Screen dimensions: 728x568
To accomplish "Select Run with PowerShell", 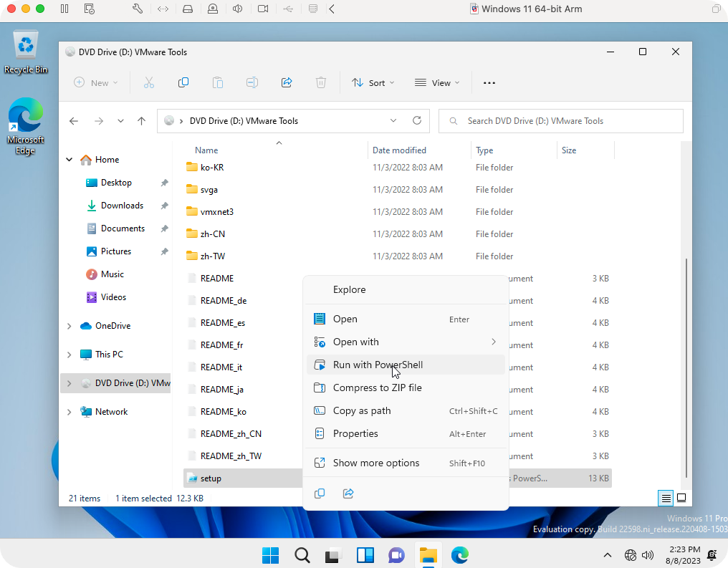I will click(x=406, y=365).
